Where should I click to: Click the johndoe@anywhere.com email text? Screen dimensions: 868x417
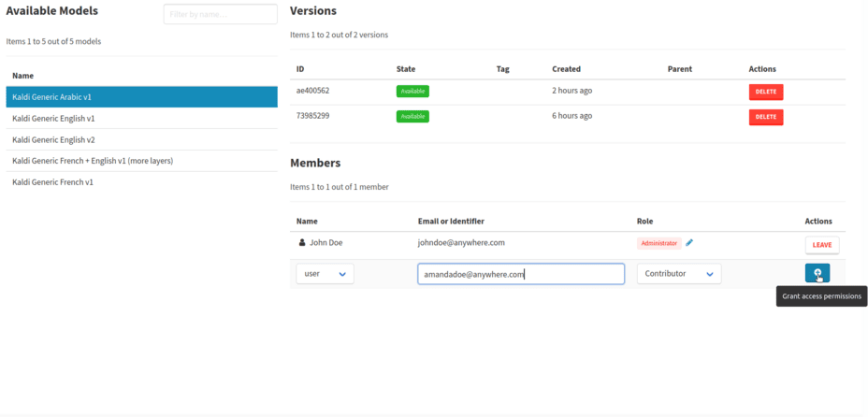tap(461, 243)
